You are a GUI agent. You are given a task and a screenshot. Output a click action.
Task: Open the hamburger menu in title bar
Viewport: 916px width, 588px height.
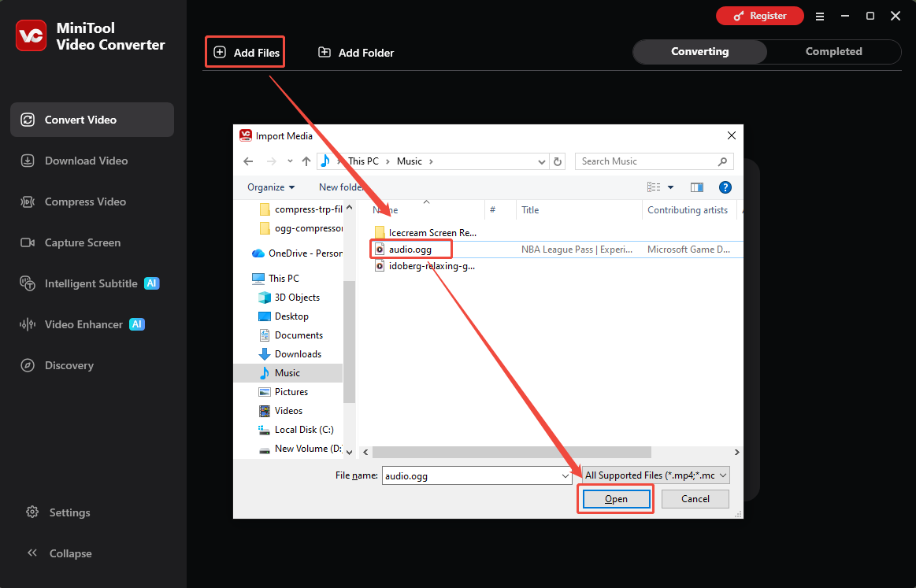(x=820, y=17)
